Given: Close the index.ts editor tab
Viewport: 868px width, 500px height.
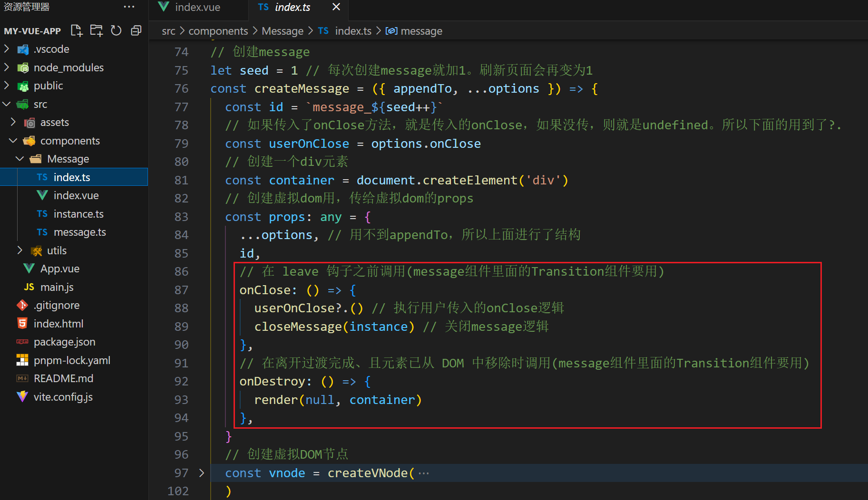Looking at the screenshot, I should click(x=336, y=7).
